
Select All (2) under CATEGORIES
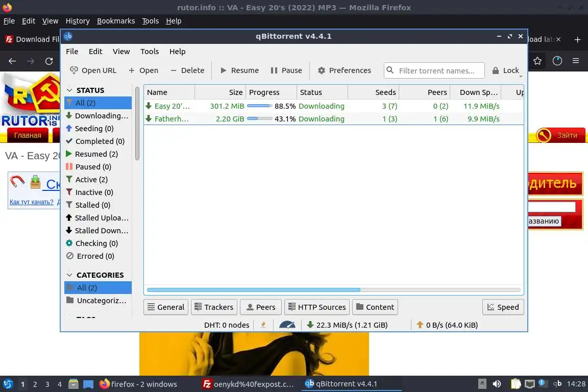click(98, 288)
